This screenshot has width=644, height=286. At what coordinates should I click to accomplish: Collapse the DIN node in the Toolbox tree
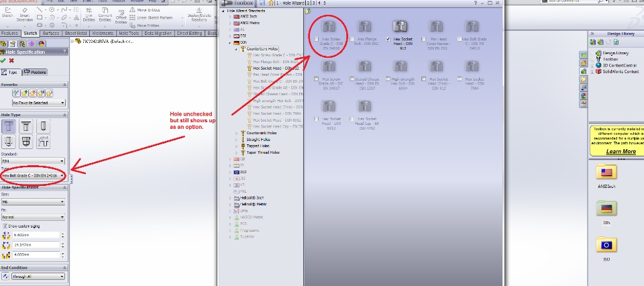(x=230, y=42)
